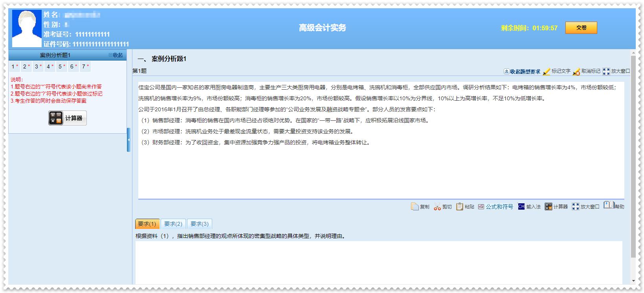This screenshot has height=293, width=644.
Task: Click the paste (粘贴) clipboard icon
Action: [x=460, y=206]
